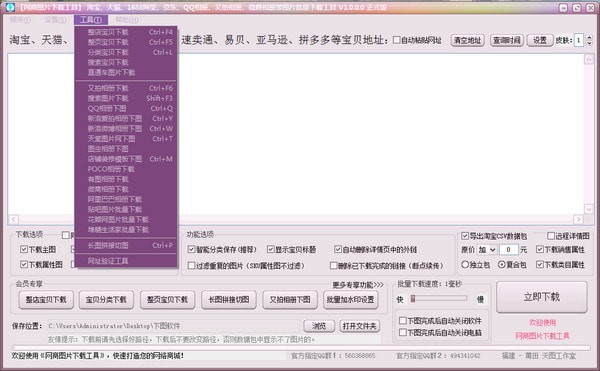This screenshot has height=371, width=600.
Task: Click the app logo icon in title bar
Action: click(10, 7)
